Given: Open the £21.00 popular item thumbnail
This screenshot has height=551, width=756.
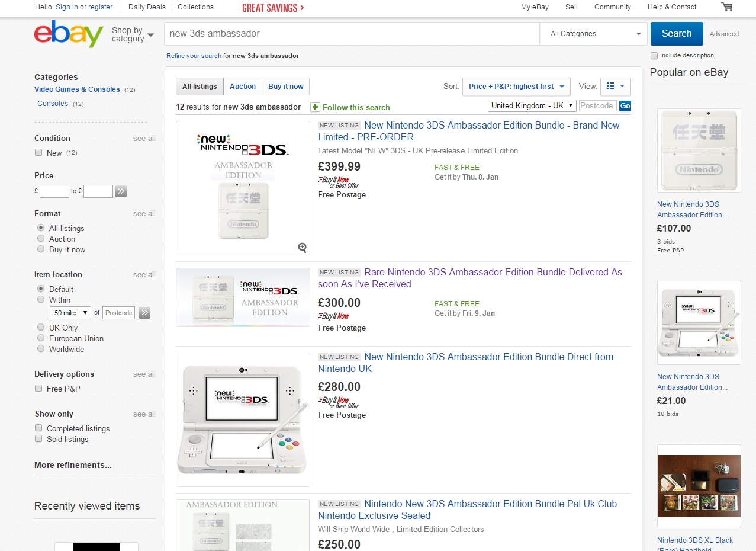Looking at the screenshot, I should (699, 323).
